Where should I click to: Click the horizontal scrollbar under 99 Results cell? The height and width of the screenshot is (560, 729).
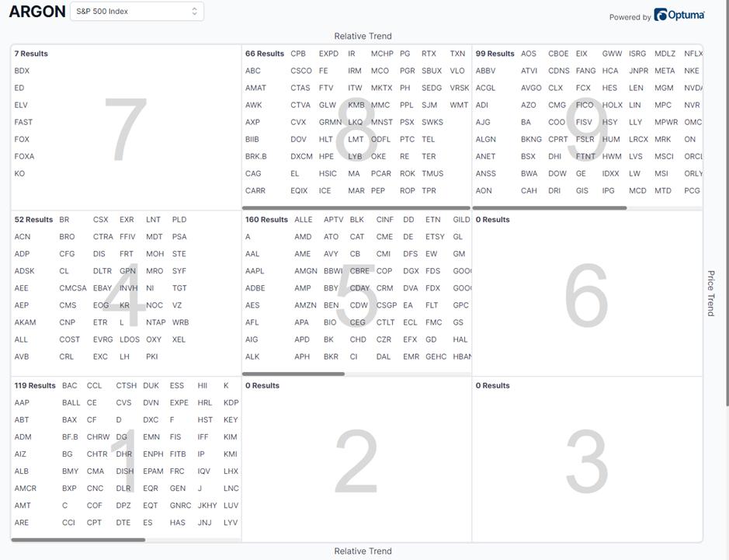(550, 208)
